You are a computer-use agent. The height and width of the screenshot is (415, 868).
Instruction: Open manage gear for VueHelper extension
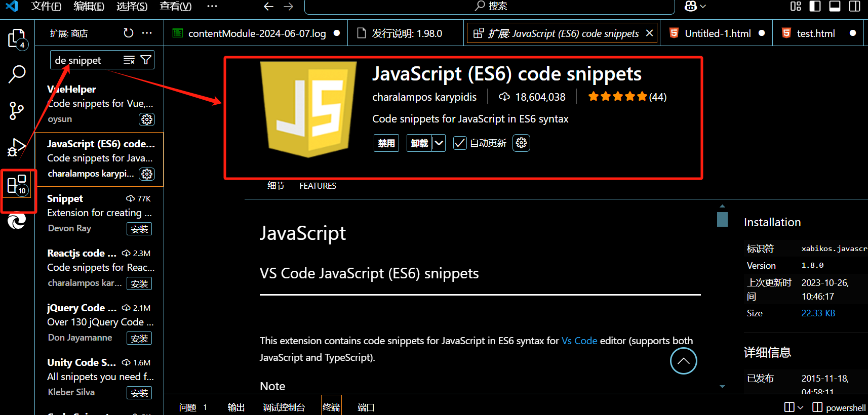147,119
